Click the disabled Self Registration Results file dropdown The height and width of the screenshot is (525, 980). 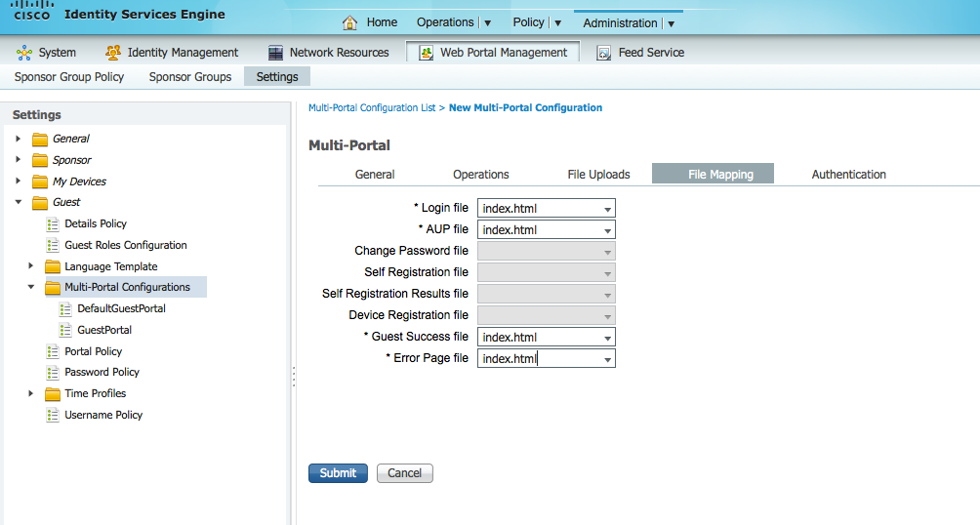click(x=547, y=294)
